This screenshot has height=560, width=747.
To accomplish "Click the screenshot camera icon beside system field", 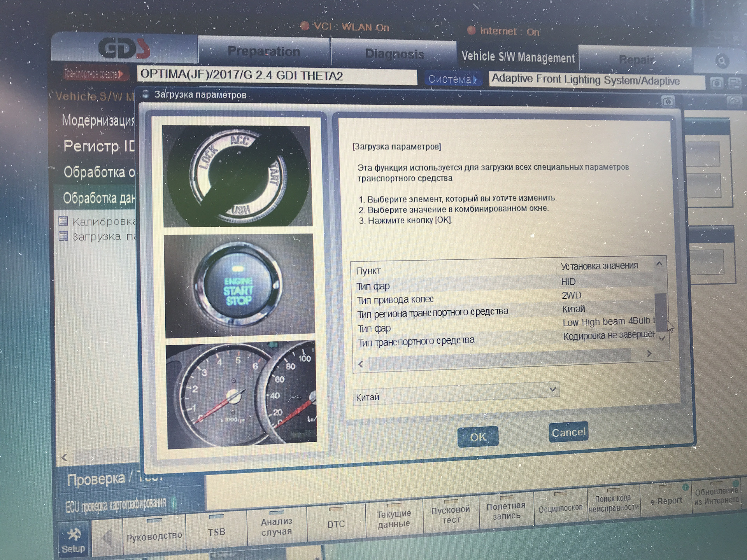I will pos(717,83).
